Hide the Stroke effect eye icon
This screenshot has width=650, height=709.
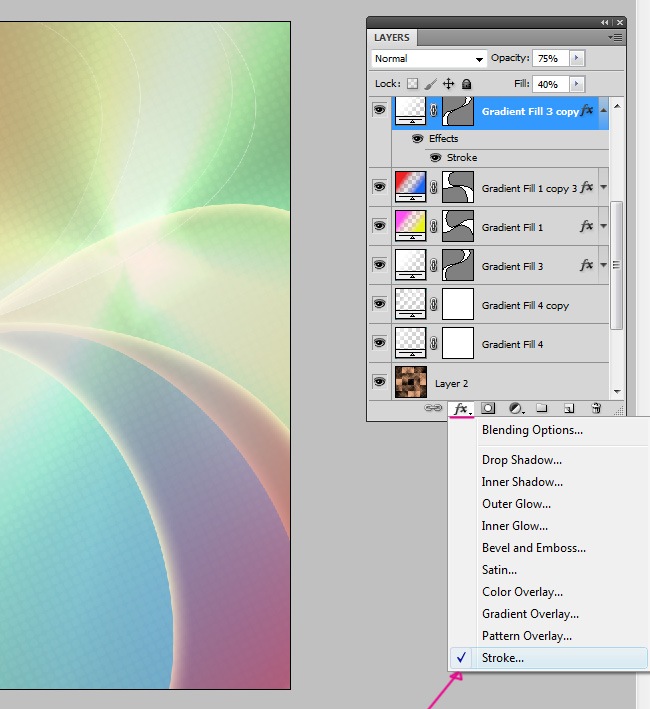tap(436, 158)
